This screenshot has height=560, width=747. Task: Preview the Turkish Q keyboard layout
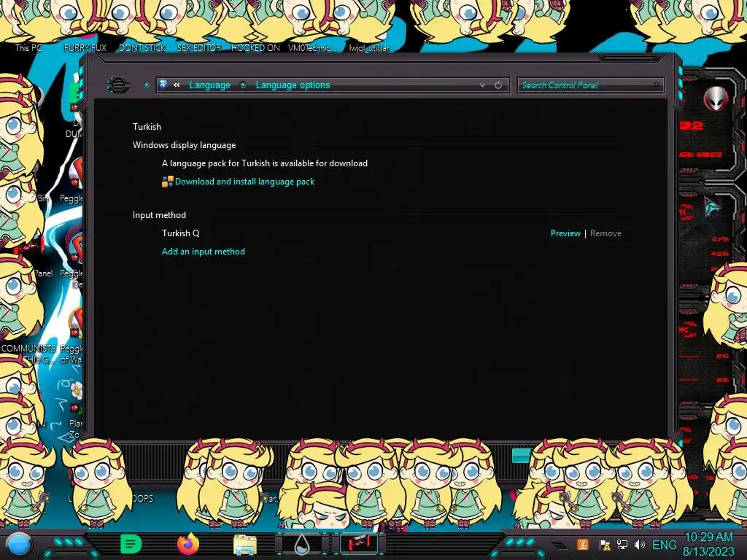(x=565, y=233)
